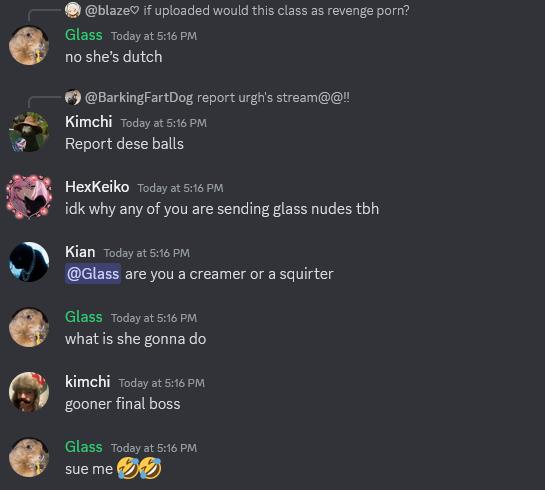Click the small reply avatar next to @blaze
Image resolution: width=545 pixels, height=490 pixels.
(x=73, y=10)
